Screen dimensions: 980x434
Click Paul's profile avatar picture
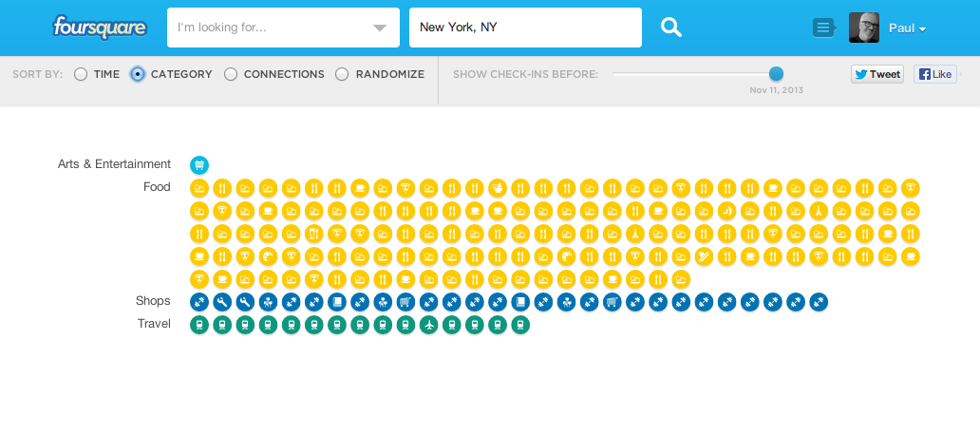864,28
